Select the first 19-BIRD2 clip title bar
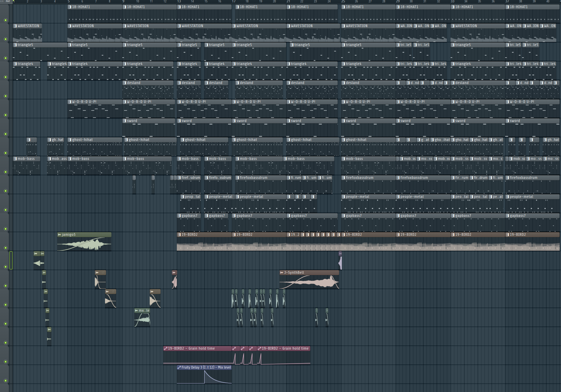Image resolution: width=561 pixels, height=392 pixels. (x=203, y=234)
